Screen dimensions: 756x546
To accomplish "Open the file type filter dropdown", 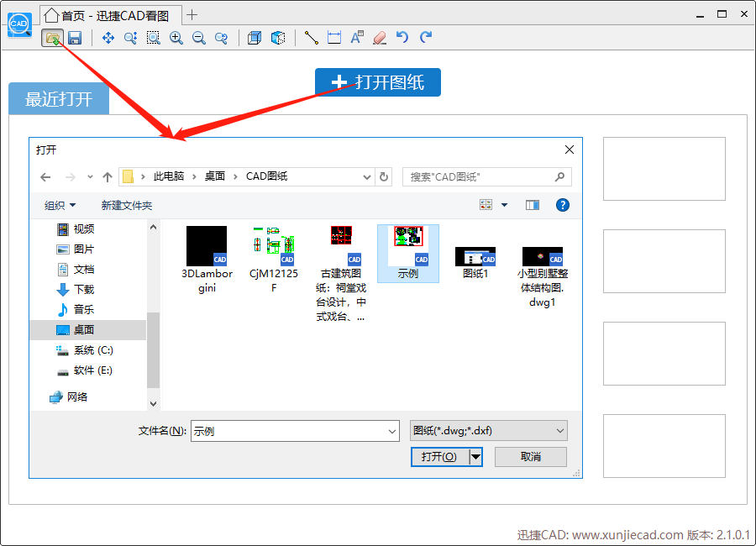I will [488, 431].
